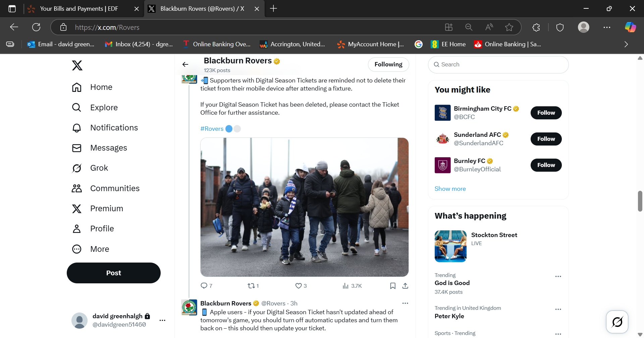644x338 pixels.
Task: Open Settings and more menu
Action: click(607, 27)
